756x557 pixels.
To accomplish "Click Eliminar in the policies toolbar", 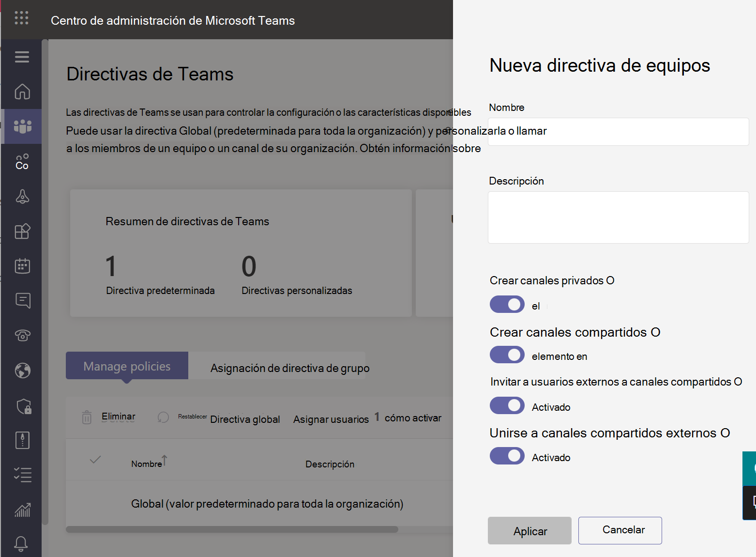I will [x=119, y=417].
